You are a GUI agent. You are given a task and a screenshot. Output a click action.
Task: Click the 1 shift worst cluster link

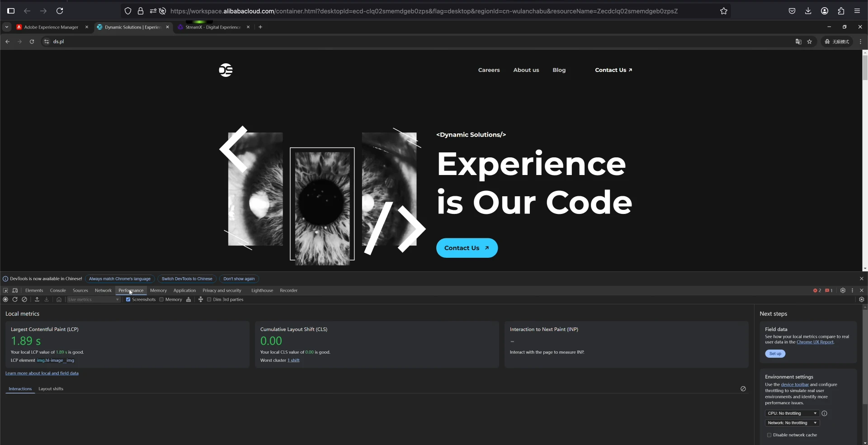pos(293,360)
